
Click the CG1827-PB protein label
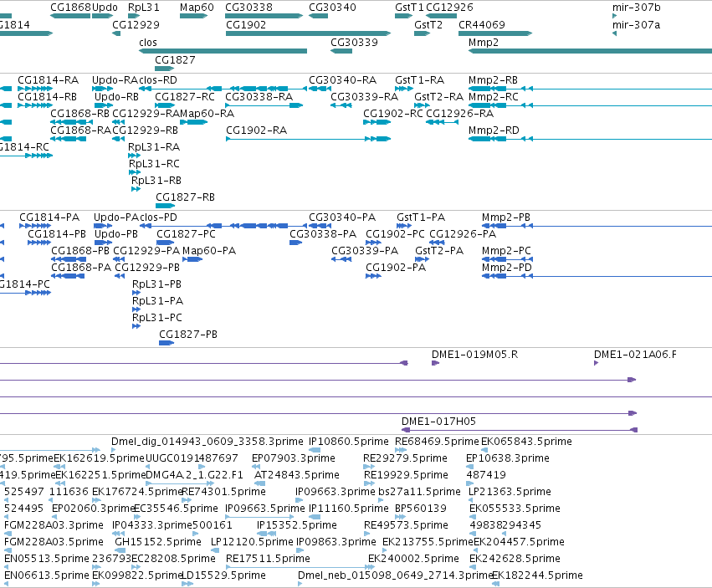(188, 335)
